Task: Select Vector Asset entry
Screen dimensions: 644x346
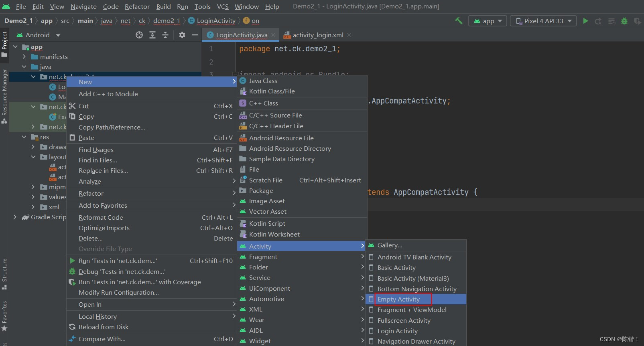Action: coord(302,211)
